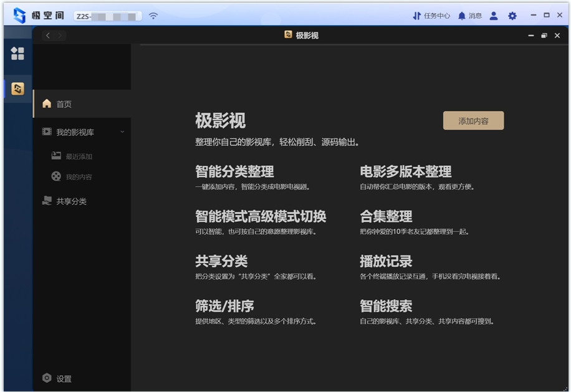Click the 最近添加 folder icon
Image resolution: width=571 pixels, height=392 pixels.
[56, 156]
